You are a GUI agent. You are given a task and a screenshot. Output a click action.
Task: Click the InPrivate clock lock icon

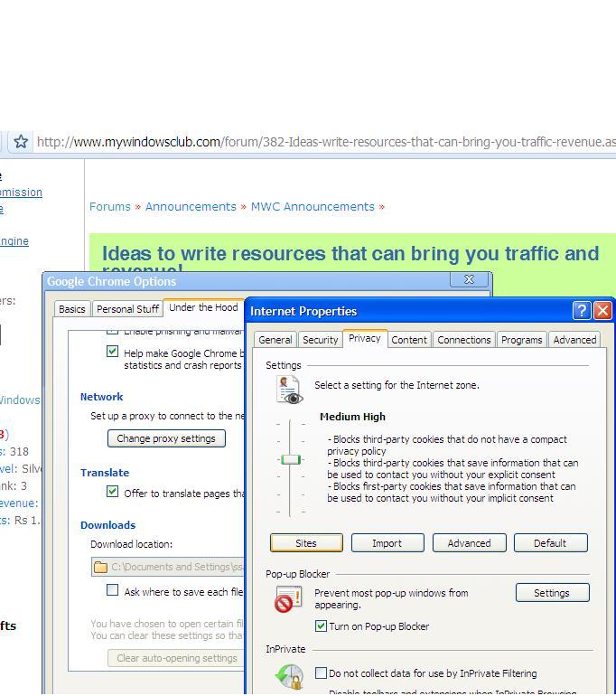(289, 676)
